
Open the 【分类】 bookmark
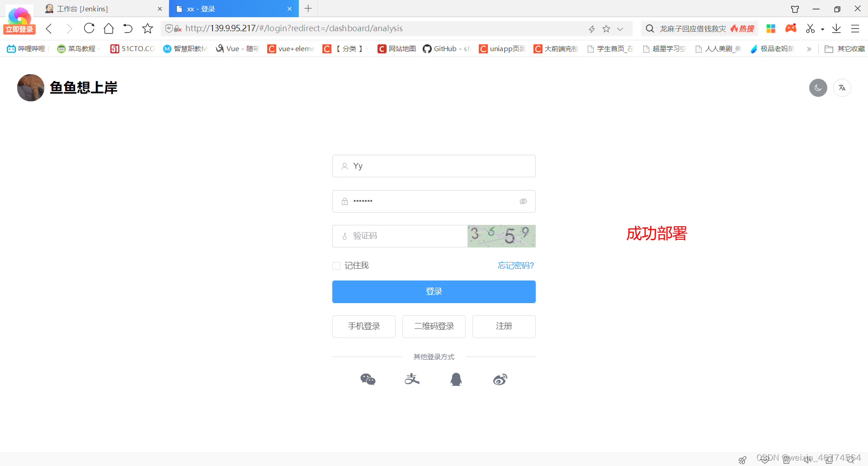(x=345, y=48)
